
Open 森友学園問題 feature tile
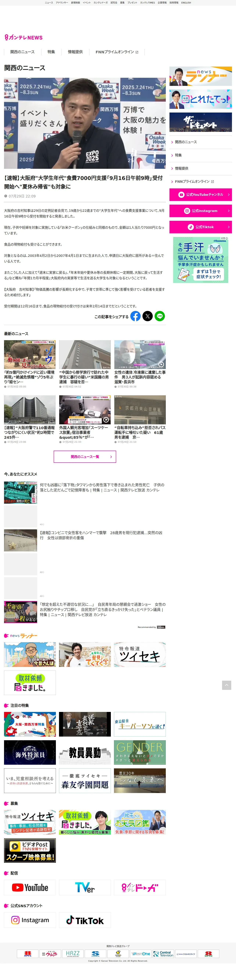pyautogui.click(x=85, y=781)
